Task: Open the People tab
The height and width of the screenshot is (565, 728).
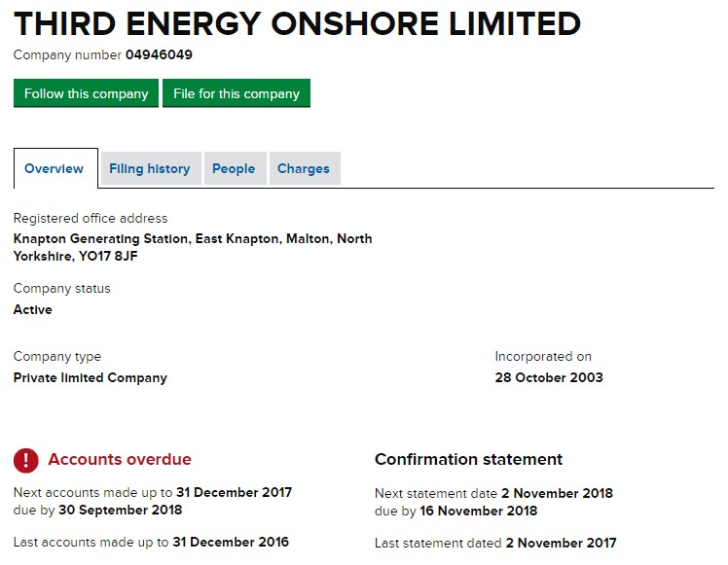Action: pos(234,168)
